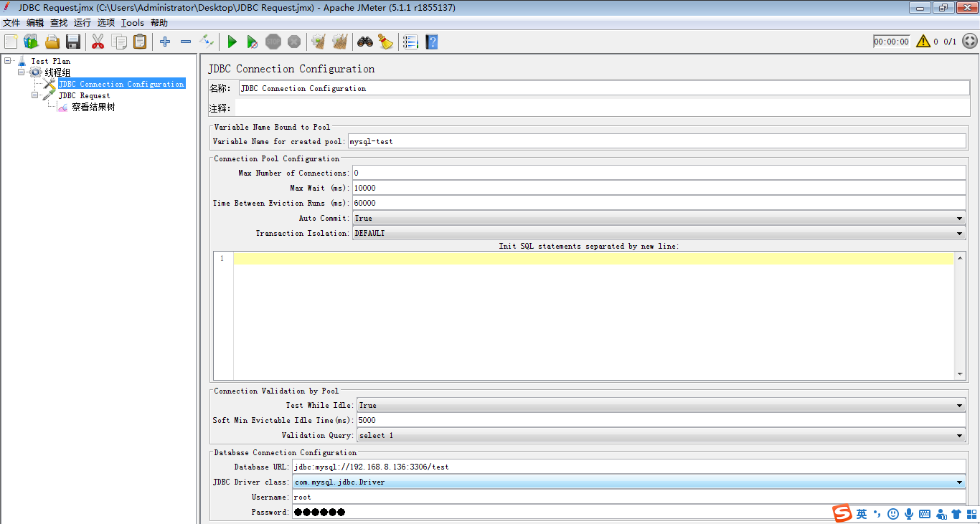Click the Open file folder icon

click(x=52, y=42)
